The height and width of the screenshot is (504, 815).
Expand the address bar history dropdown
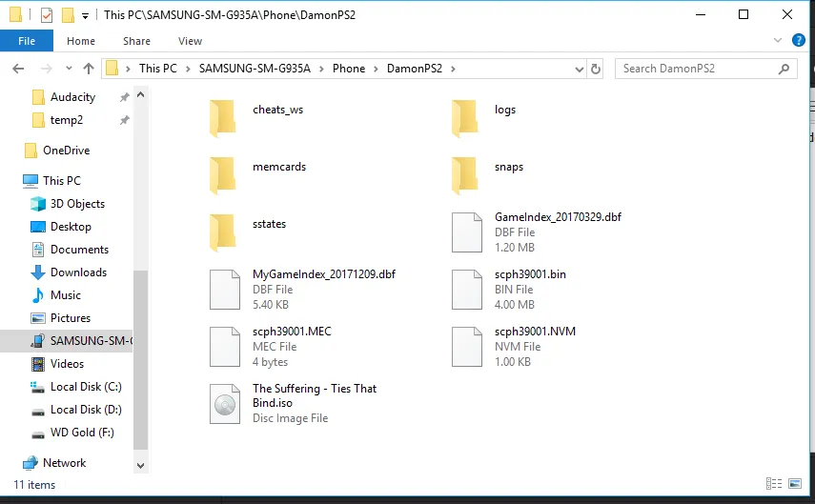[580, 69]
